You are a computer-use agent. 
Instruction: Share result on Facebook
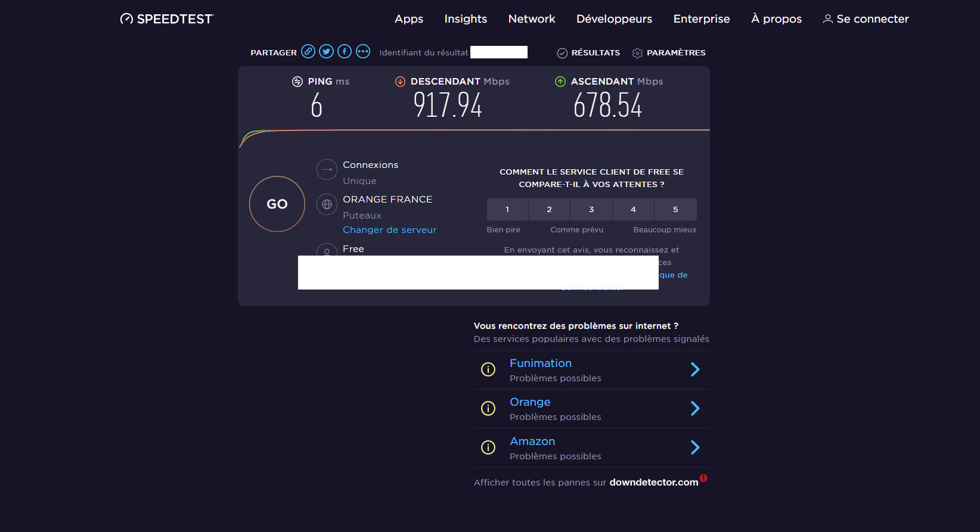point(345,51)
